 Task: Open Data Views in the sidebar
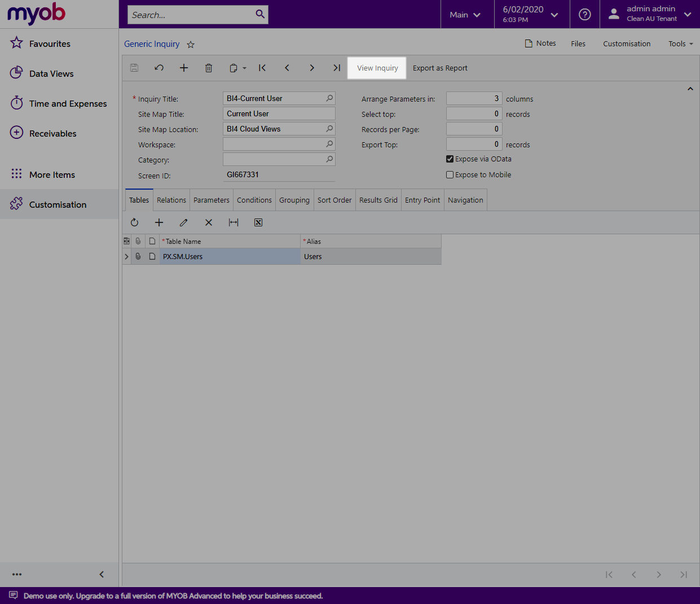click(59, 73)
